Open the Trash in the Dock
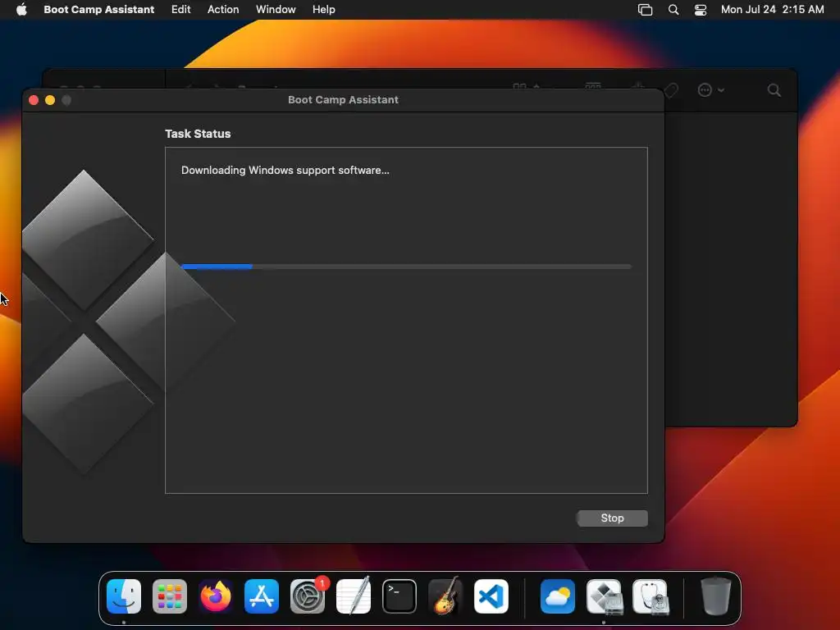Image resolution: width=840 pixels, height=630 pixels. tap(715, 596)
